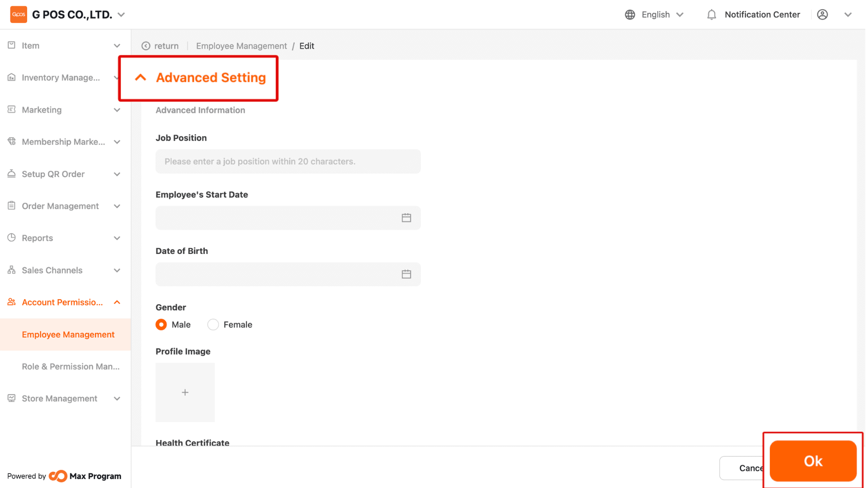Open the Start Date calendar icon
This screenshot has width=868, height=488.
coord(407,218)
